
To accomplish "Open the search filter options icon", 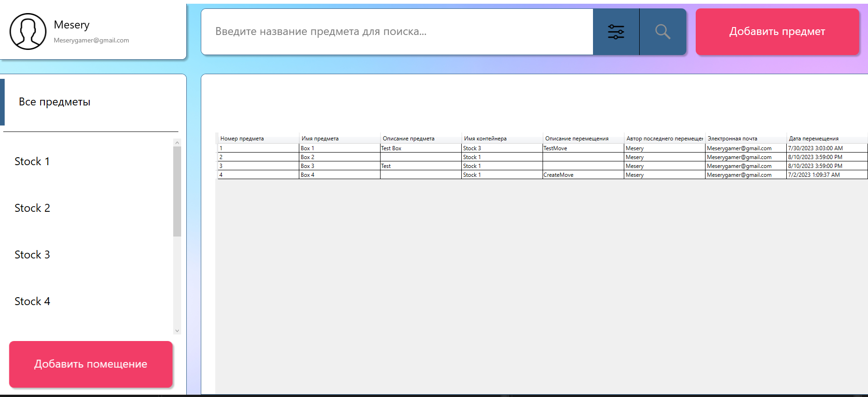I will (x=616, y=32).
